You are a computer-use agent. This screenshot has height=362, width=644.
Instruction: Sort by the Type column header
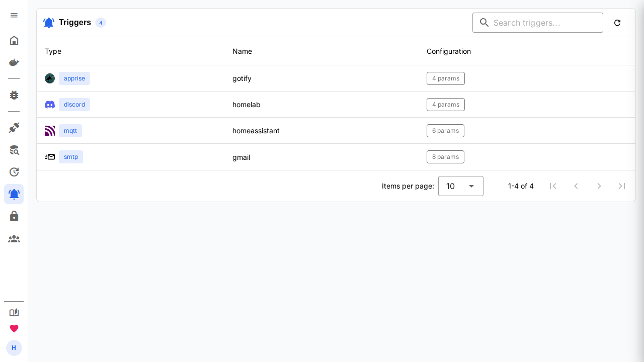click(53, 51)
